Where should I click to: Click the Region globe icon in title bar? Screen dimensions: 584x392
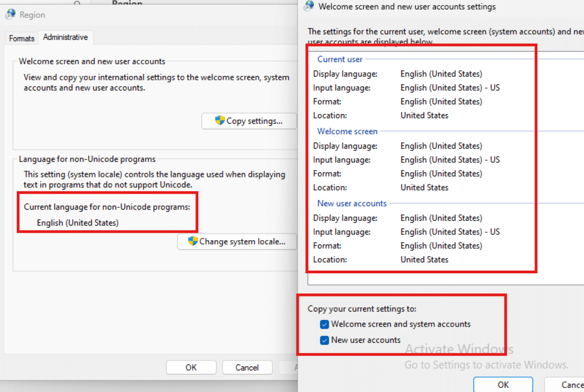click(12, 15)
